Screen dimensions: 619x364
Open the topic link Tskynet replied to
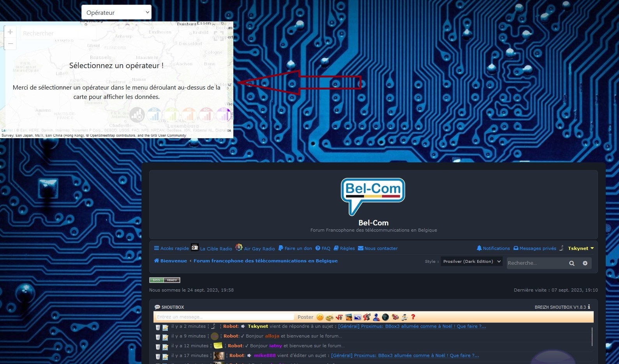coord(412,326)
